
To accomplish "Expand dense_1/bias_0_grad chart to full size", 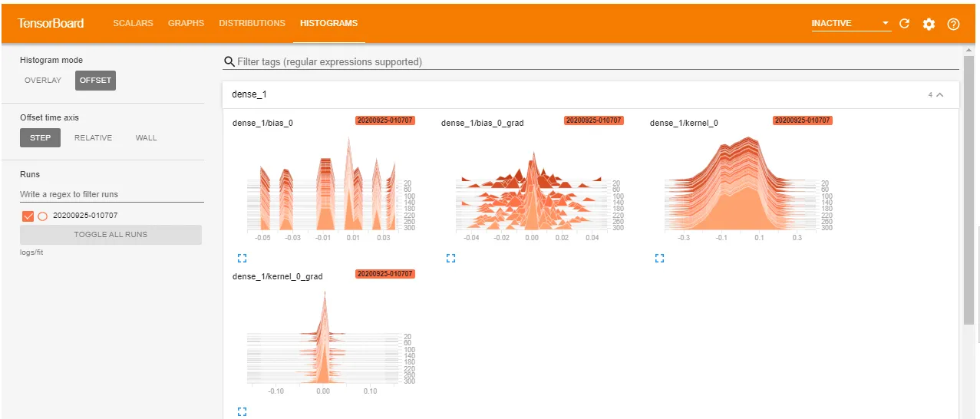I will (x=451, y=259).
